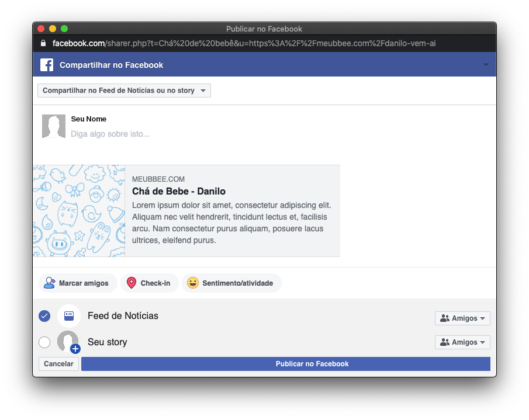The image size is (529, 420).
Task: Click the profile picture next to Seu Nome
Action: click(x=54, y=126)
